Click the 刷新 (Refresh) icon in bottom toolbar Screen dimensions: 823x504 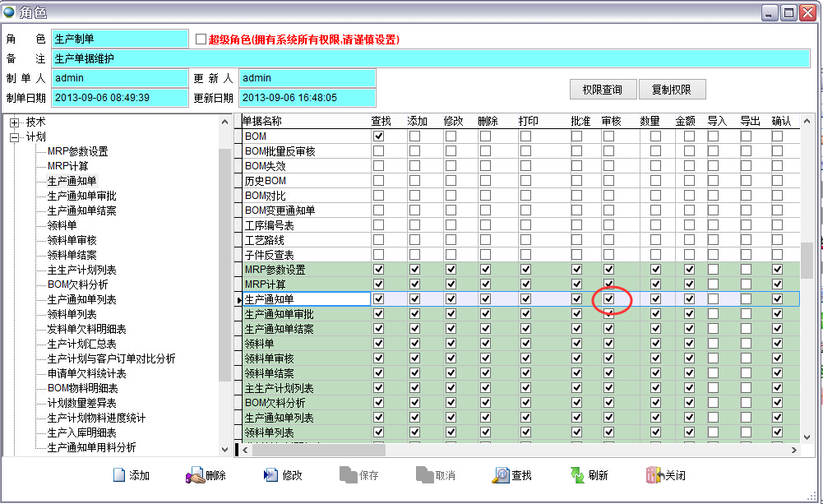(x=578, y=475)
